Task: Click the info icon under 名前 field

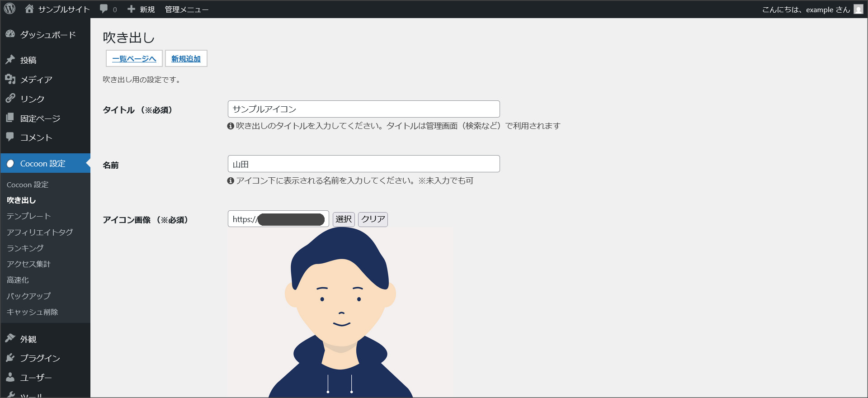Action: point(231,180)
